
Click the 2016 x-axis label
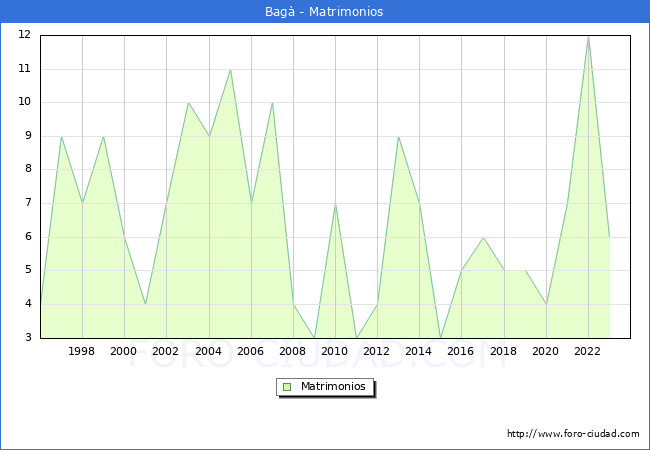click(x=461, y=351)
